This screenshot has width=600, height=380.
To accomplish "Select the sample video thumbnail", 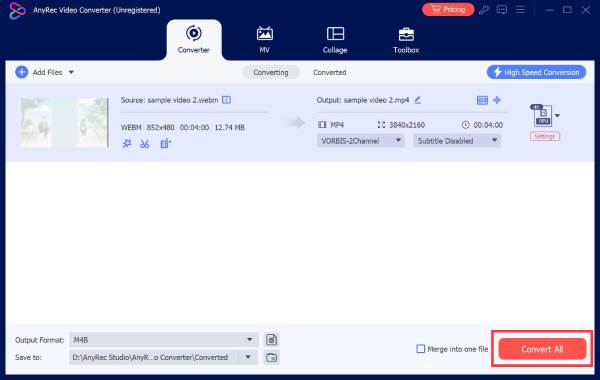I will point(64,122).
